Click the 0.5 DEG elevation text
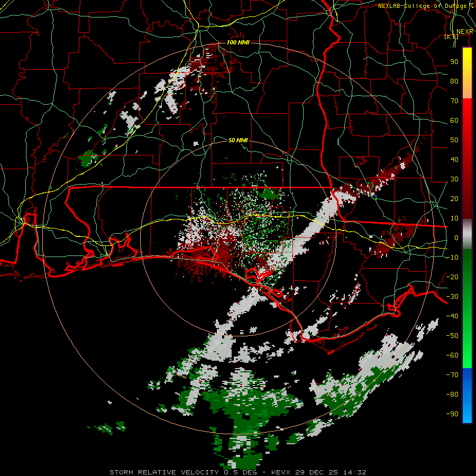 point(240,472)
